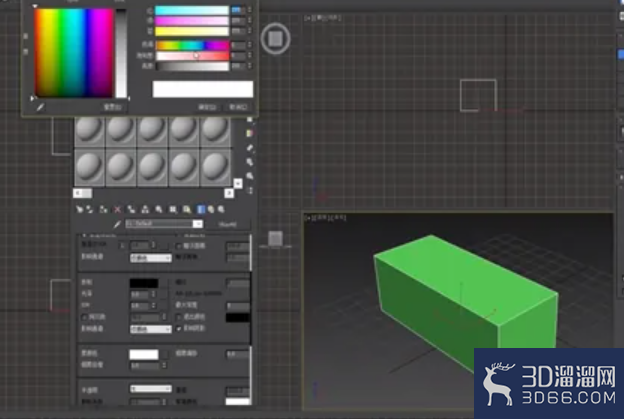624x419 pixels.
Task: Click the black reflect color swatch
Action: (144, 283)
